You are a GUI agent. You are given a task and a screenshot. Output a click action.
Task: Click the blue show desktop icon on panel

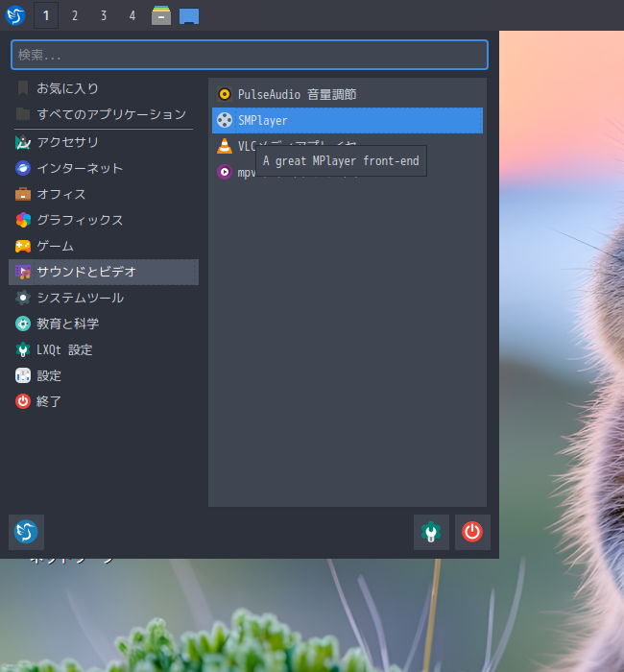[189, 16]
